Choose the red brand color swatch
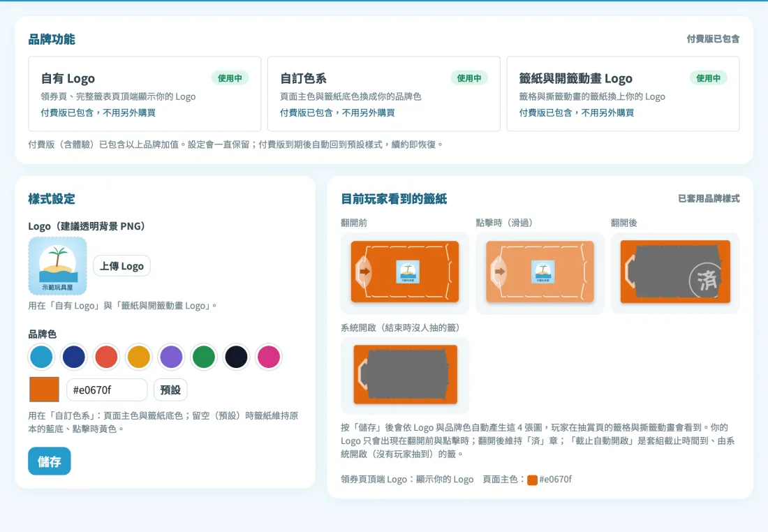The height and width of the screenshot is (532, 768). pyautogui.click(x=106, y=357)
